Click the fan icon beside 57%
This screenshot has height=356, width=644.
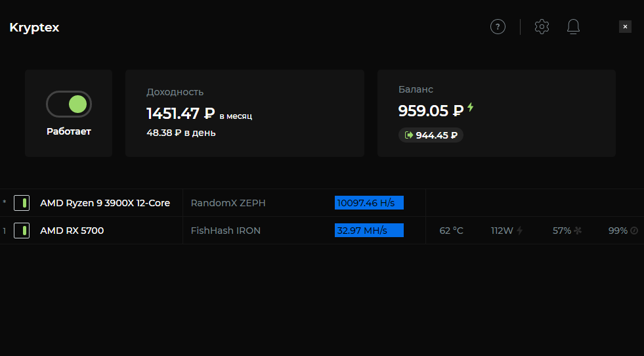point(578,231)
